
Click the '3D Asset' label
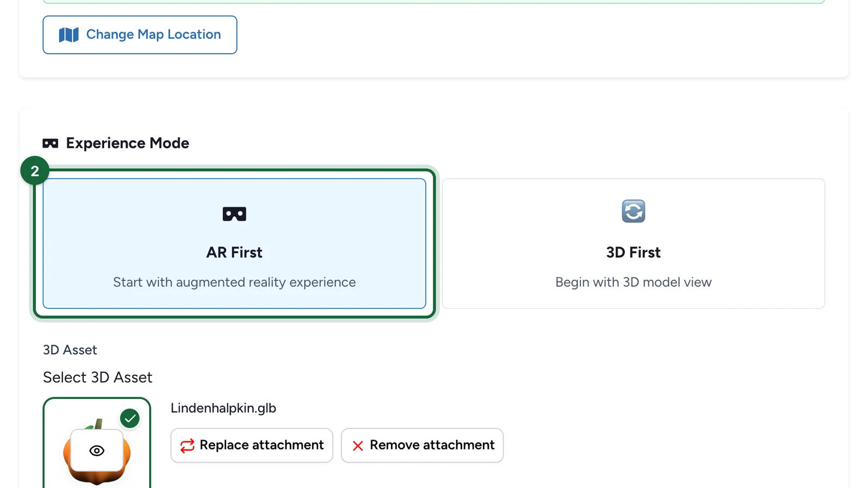tap(70, 350)
